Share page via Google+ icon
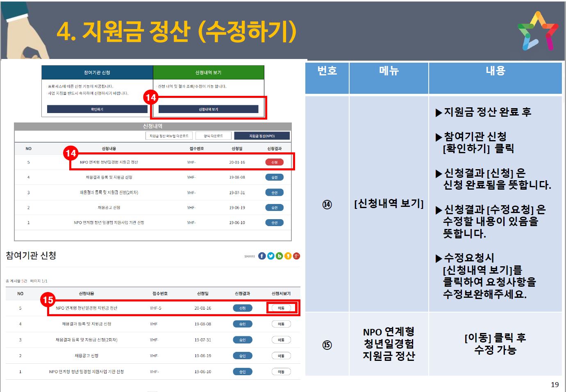This screenshot has width=566, height=392. click(296, 256)
